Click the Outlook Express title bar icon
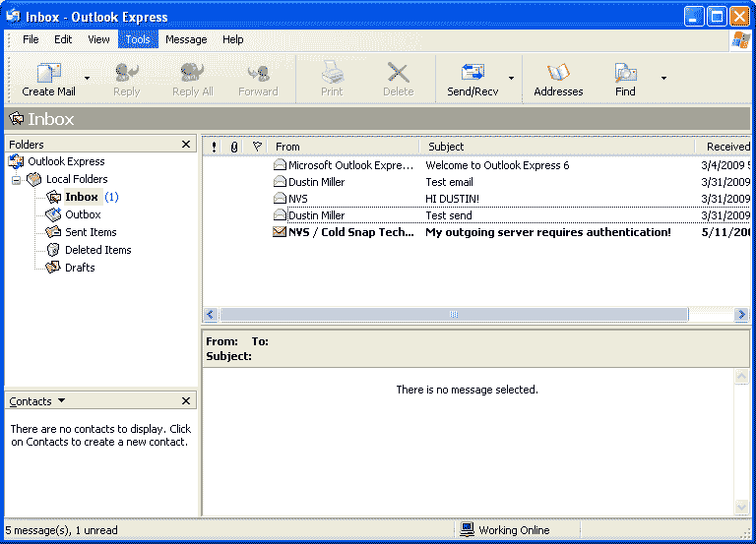 13,16
